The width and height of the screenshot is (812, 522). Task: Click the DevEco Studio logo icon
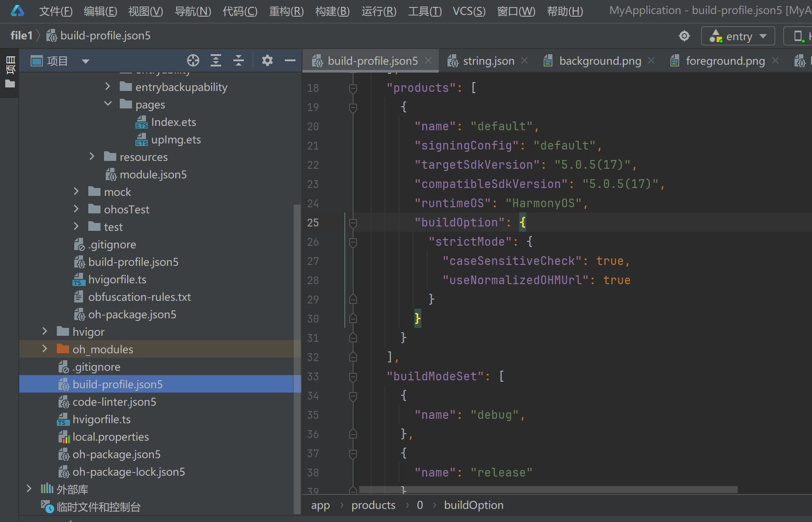17,10
